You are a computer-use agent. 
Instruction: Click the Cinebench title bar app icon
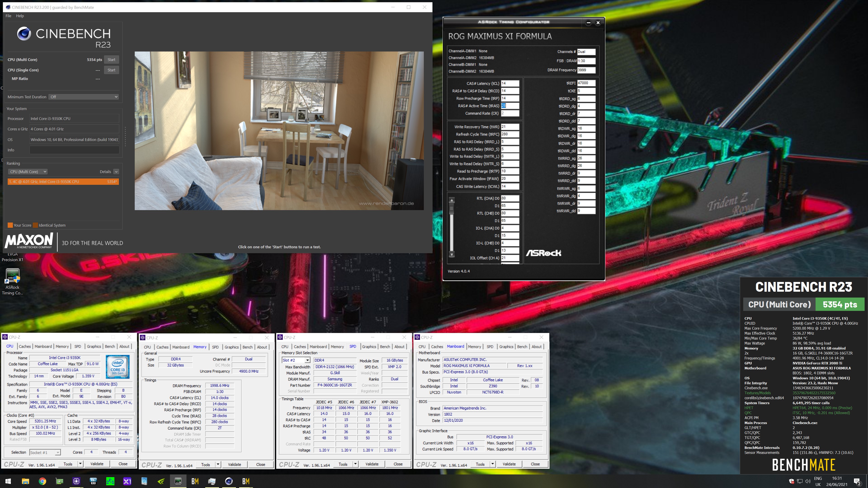tap(8, 7)
